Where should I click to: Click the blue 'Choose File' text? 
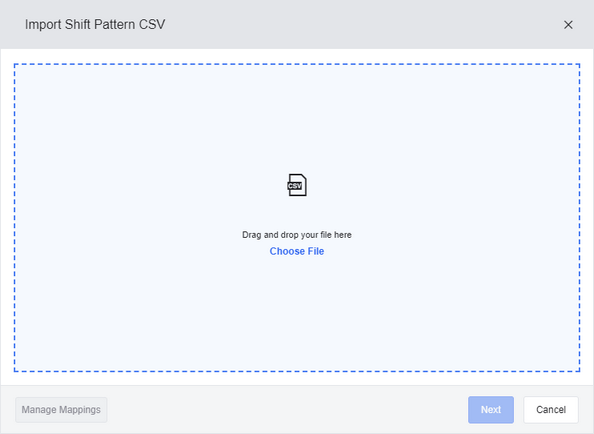point(297,251)
